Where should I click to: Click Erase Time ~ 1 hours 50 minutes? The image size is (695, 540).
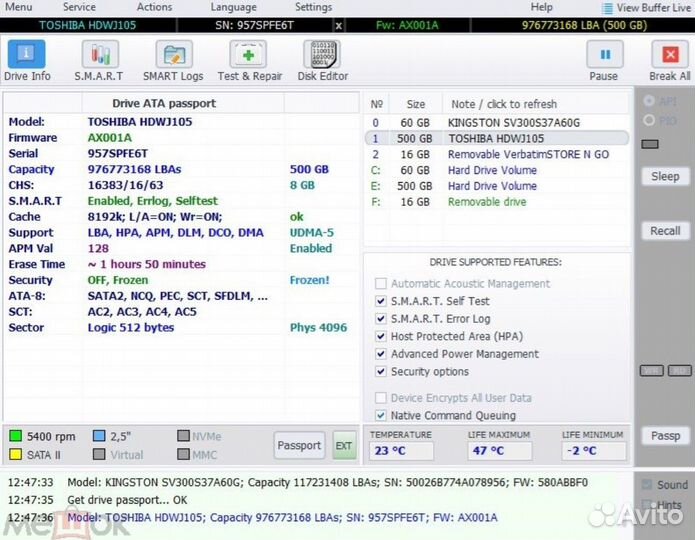147,264
